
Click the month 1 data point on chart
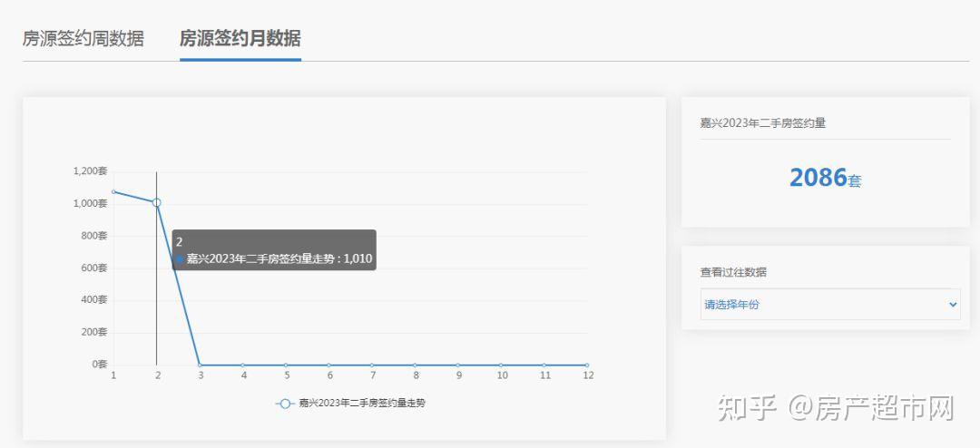coord(113,191)
